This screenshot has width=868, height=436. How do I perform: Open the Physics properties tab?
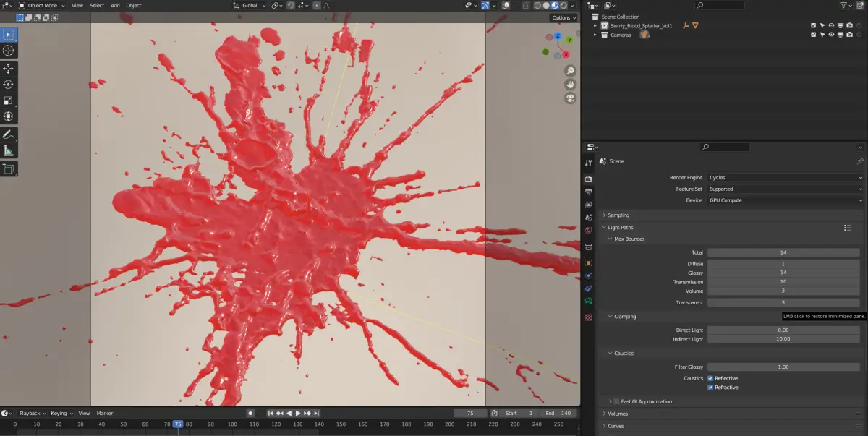[588, 275]
